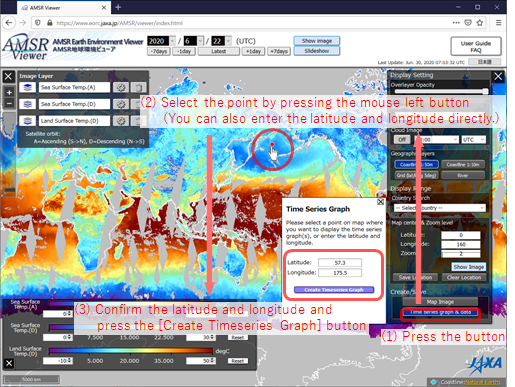Screen dimensions: 515x387
Task: Toggle Cloud Image Off button
Action: [402, 139]
